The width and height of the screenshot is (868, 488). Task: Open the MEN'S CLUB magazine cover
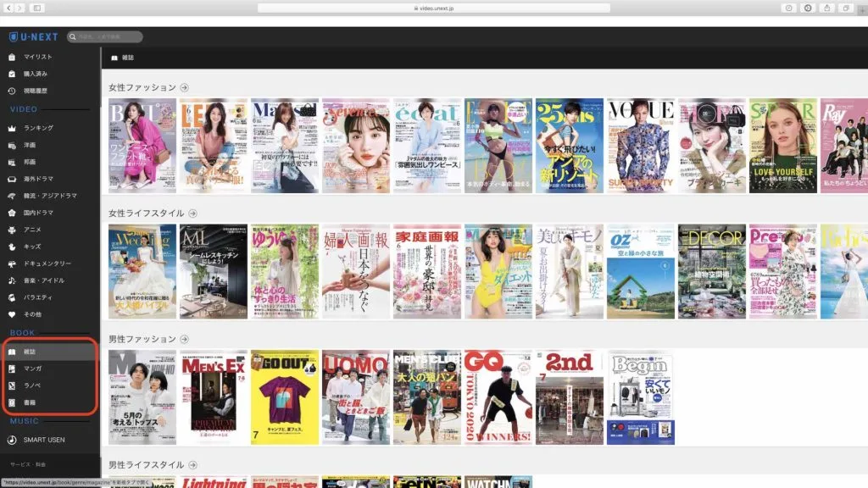coord(427,397)
